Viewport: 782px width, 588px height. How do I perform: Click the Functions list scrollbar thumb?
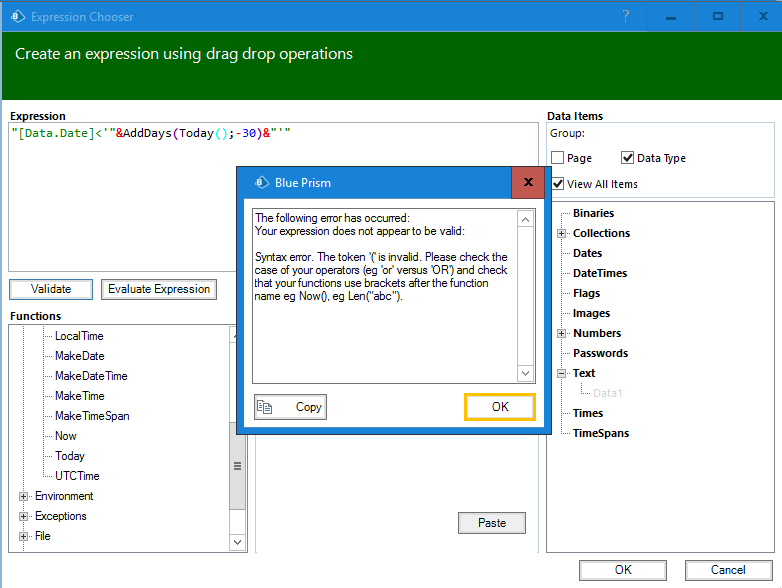(x=237, y=466)
